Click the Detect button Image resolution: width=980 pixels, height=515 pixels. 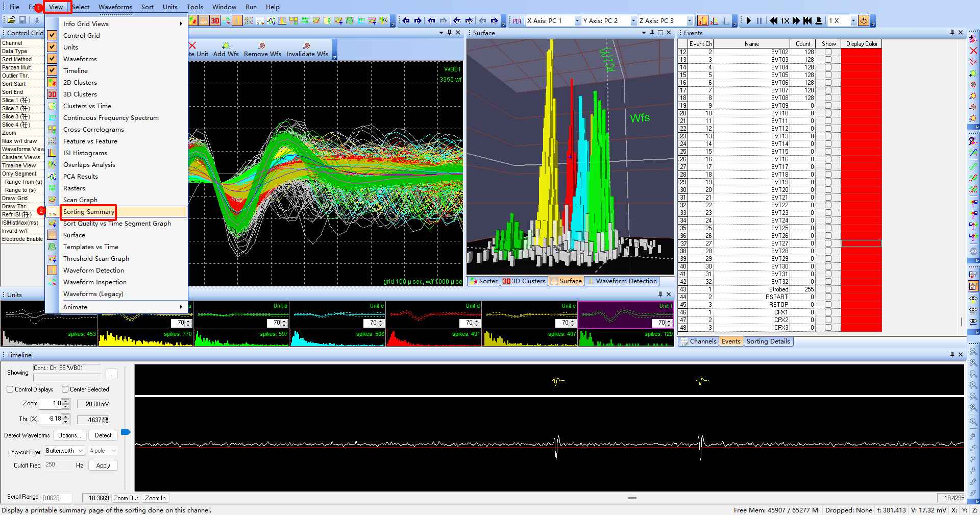[x=103, y=435]
